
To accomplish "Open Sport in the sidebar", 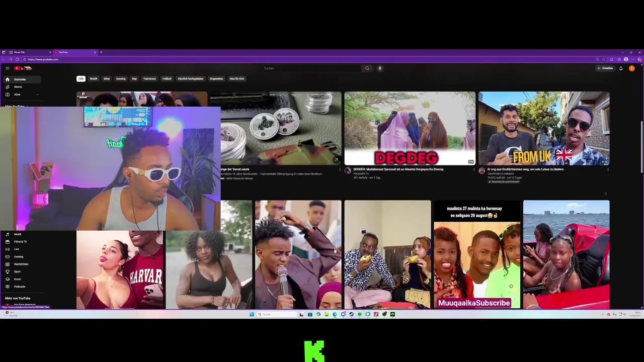I will coord(21,271).
